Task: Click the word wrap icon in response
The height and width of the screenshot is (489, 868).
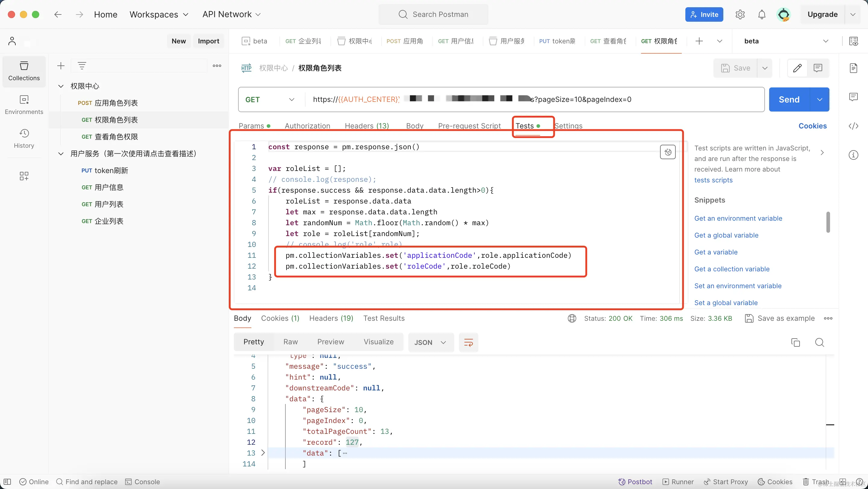Action: point(468,342)
